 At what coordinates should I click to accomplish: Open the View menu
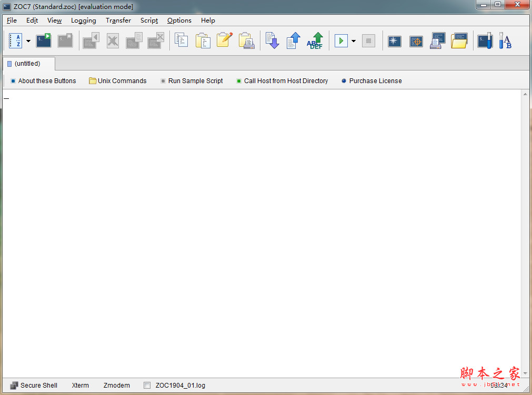(54, 21)
